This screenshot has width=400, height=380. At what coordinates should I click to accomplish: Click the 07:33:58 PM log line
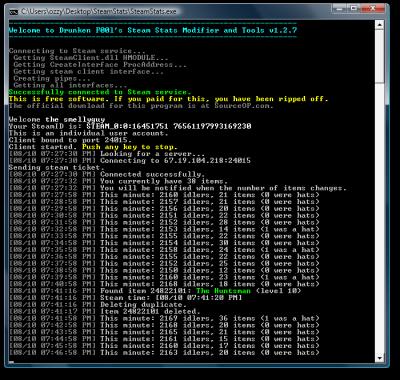tap(164, 236)
